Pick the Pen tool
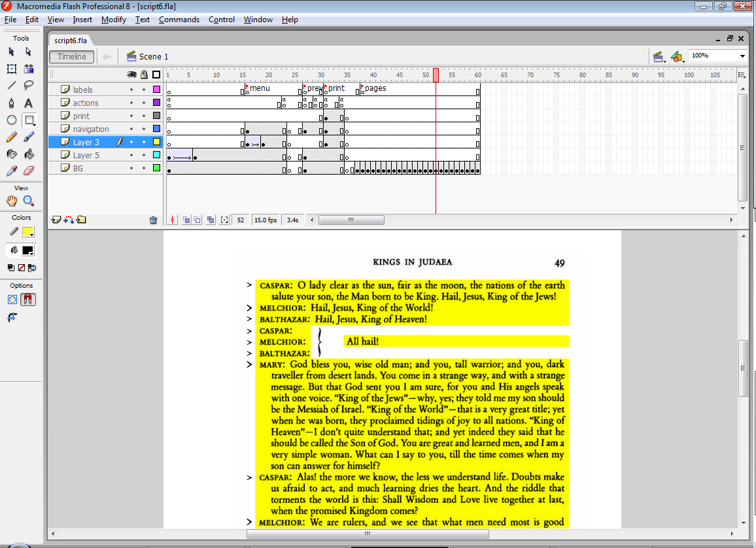 click(12, 103)
